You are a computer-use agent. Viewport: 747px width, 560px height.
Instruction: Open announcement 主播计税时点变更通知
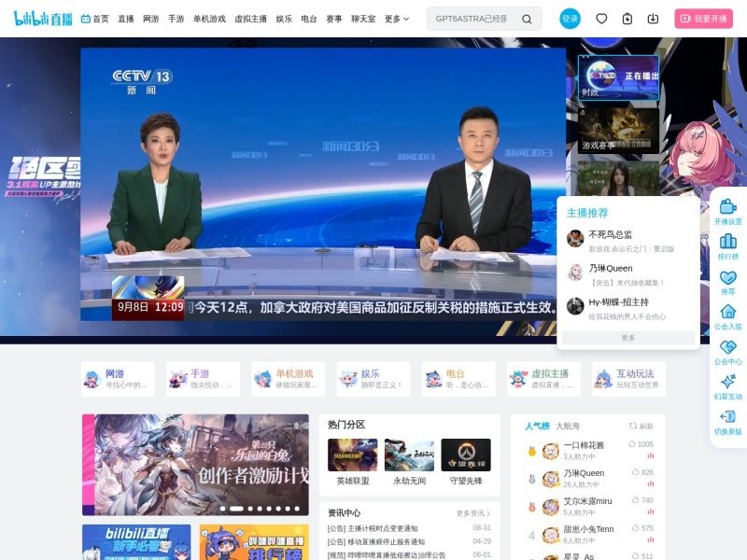[x=373, y=528]
